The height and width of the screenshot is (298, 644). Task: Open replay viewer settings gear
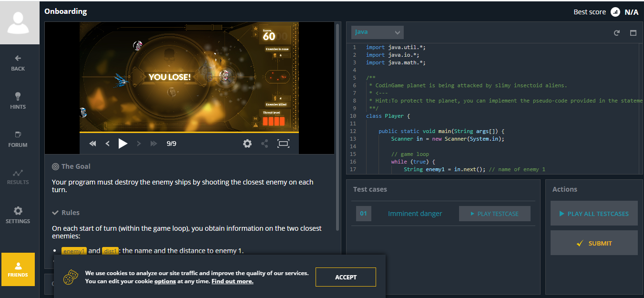pos(247,144)
